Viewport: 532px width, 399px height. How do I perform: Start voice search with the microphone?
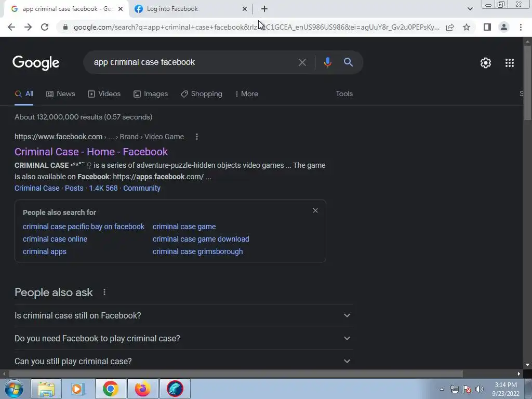pyautogui.click(x=327, y=62)
